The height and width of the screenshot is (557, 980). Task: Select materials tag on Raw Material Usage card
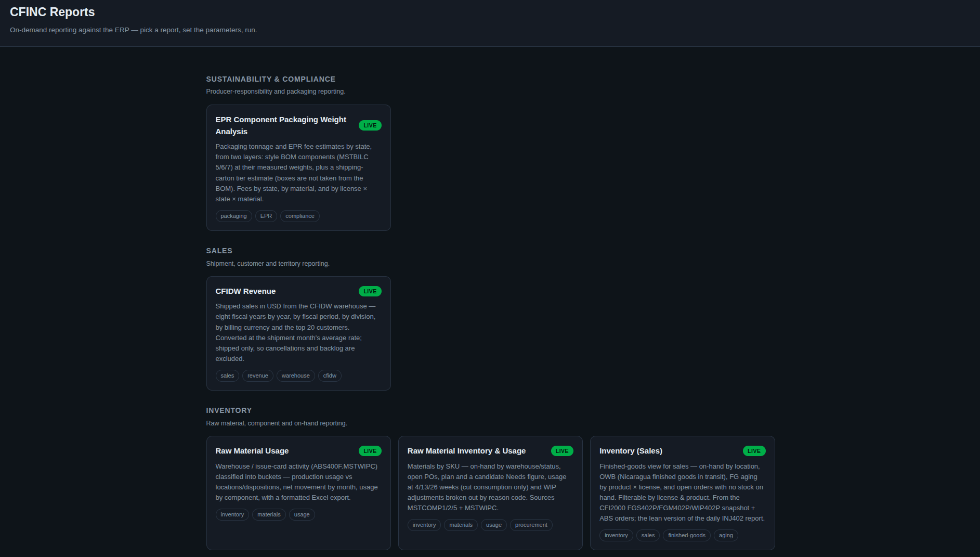(269, 514)
